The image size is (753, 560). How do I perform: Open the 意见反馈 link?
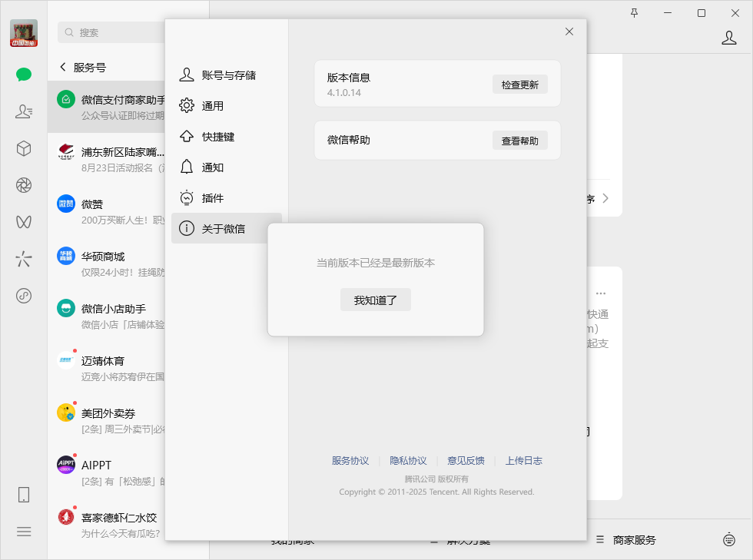point(466,461)
